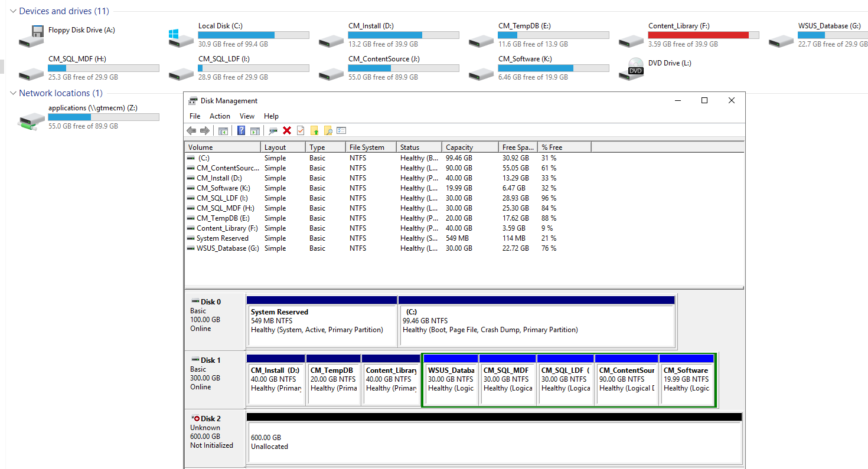Click the Forward navigation arrow
Image resolution: width=868 pixels, height=469 pixels.
click(204, 130)
